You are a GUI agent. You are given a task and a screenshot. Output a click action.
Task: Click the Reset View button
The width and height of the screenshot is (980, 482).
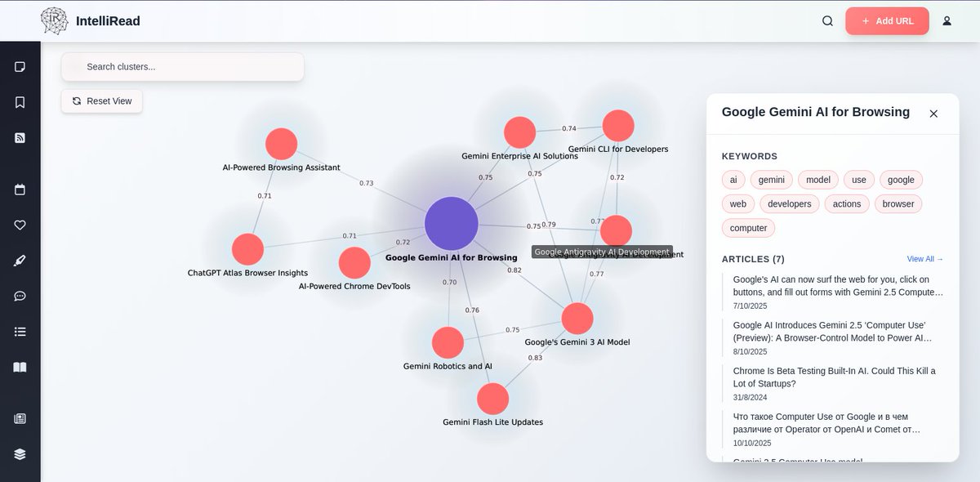pyautogui.click(x=101, y=100)
